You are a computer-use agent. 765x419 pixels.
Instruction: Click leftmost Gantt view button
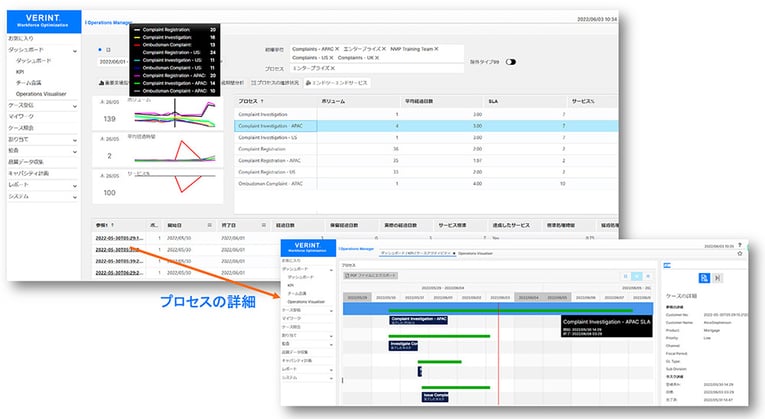click(625, 276)
